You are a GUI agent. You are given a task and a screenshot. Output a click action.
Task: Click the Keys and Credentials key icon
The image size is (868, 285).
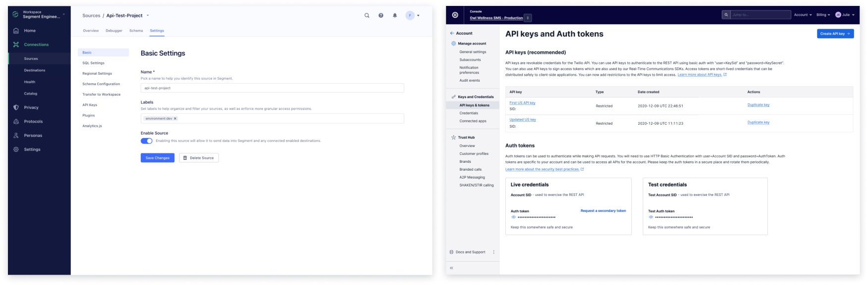point(453,97)
